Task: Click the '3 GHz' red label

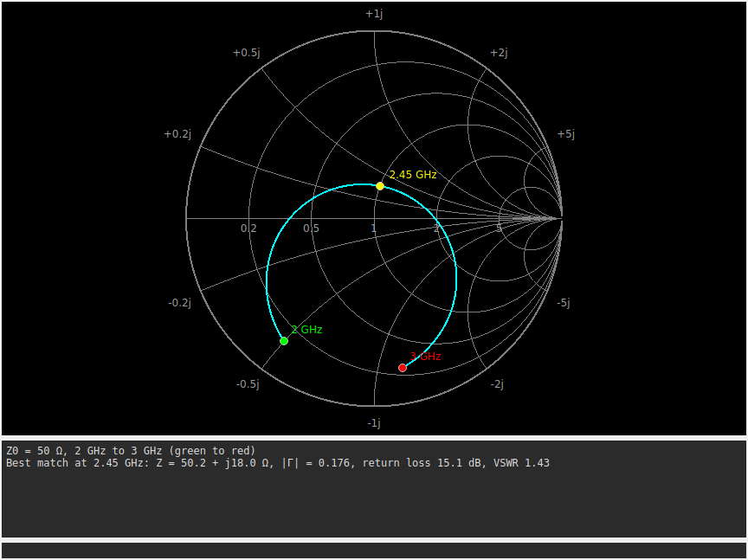Action: pos(426,357)
